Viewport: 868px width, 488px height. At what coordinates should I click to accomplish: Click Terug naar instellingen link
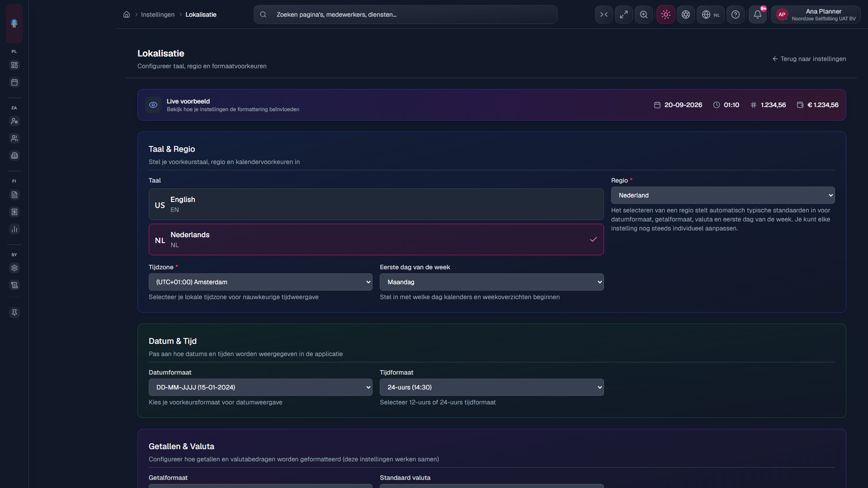click(x=809, y=59)
